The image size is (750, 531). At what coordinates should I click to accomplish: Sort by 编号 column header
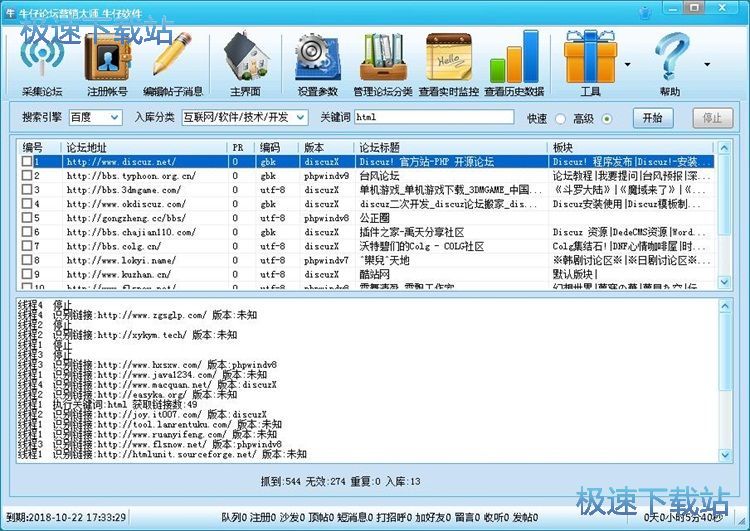[x=40, y=147]
